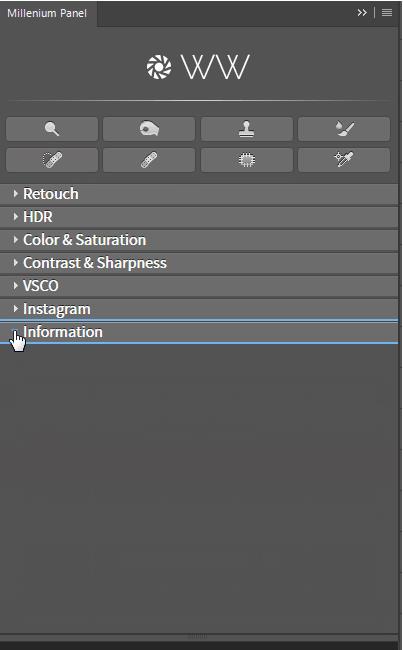403x650 pixels.
Task: Collapse the panel with double-arrow icon
Action: [x=362, y=13]
